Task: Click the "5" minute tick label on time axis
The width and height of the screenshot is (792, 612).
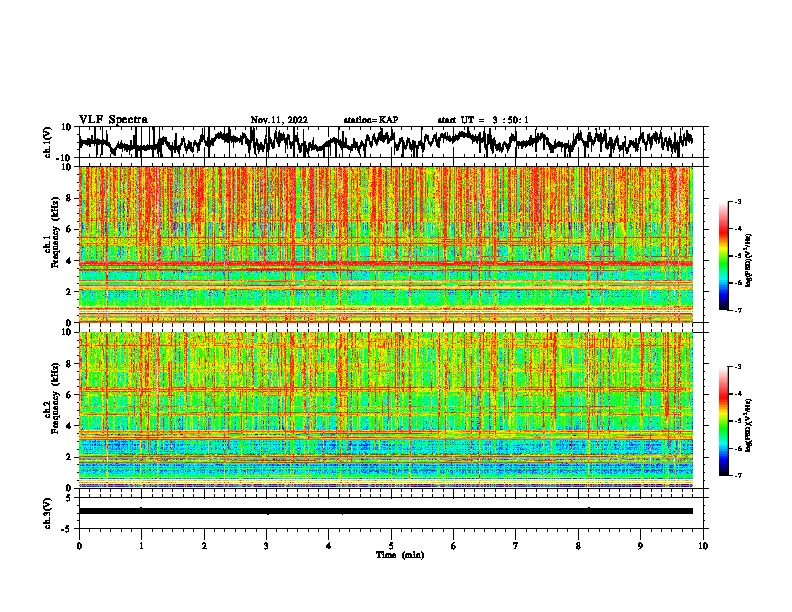Action: click(x=391, y=546)
